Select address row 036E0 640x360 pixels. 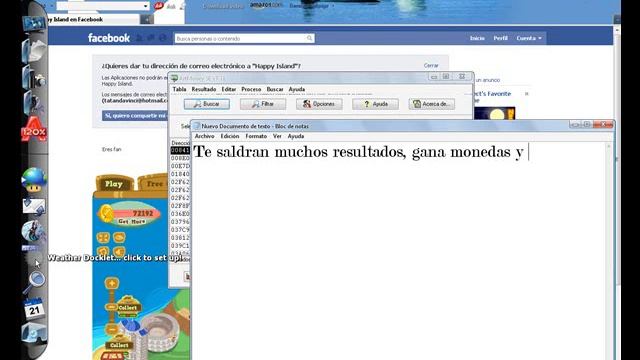[180, 214]
